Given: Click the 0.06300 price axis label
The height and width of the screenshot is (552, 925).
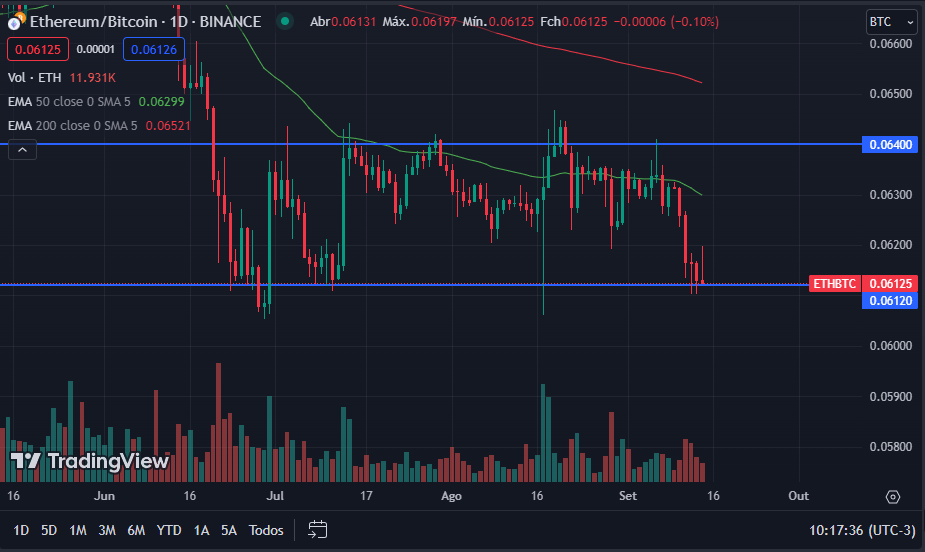Looking at the screenshot, I should (891, 195).
